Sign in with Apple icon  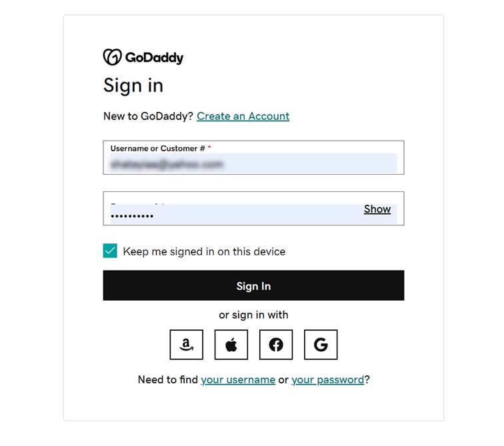click(231, 345)
